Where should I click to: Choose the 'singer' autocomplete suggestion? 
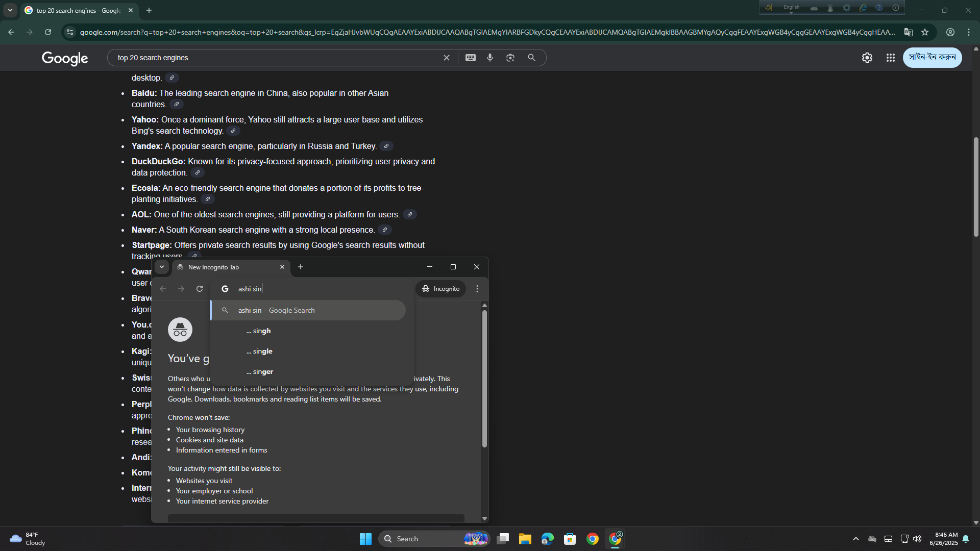click(x=308, y=371)
